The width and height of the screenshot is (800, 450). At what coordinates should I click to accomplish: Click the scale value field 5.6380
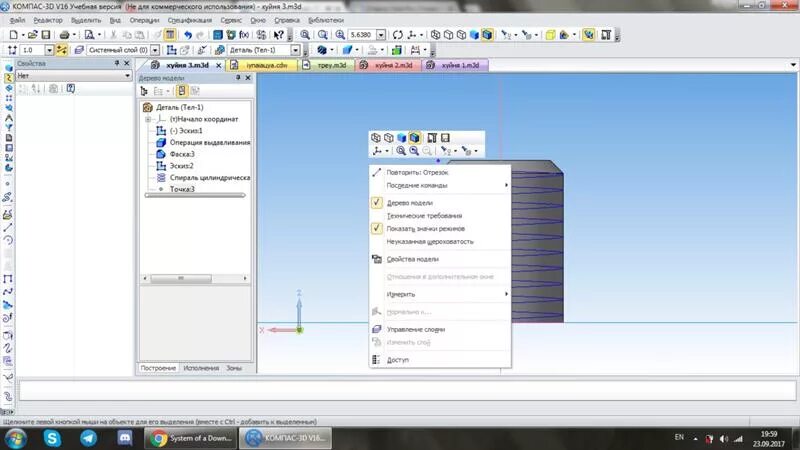point(362,35)
